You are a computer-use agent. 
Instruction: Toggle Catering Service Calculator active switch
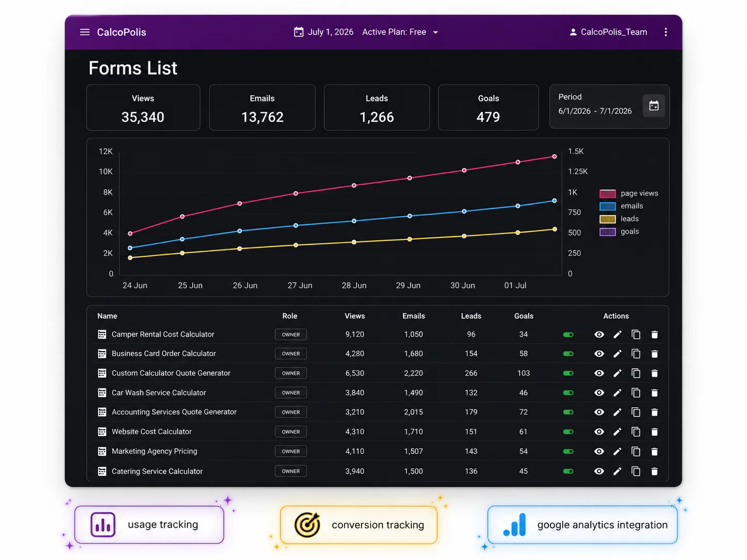pyautogui.click(x=569, y=471)
